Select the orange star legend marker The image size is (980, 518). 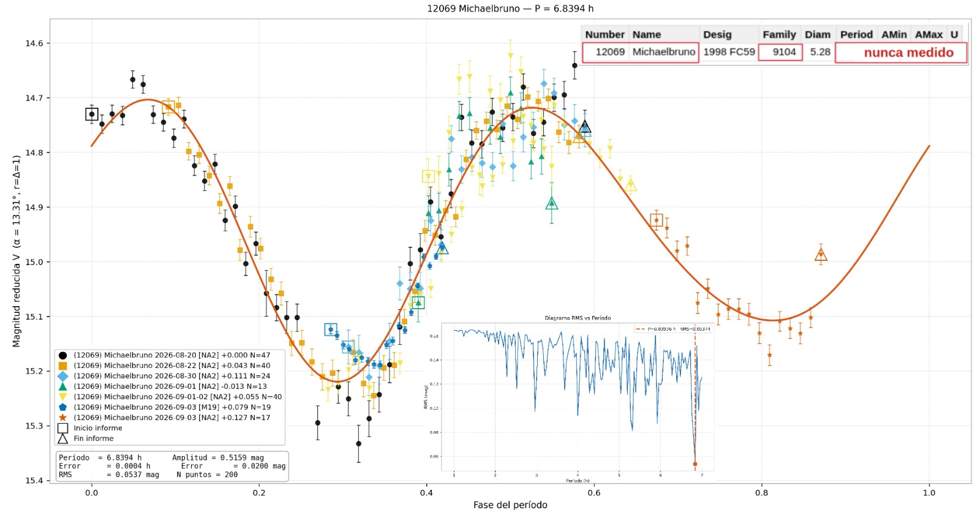[x=62, y=418]
